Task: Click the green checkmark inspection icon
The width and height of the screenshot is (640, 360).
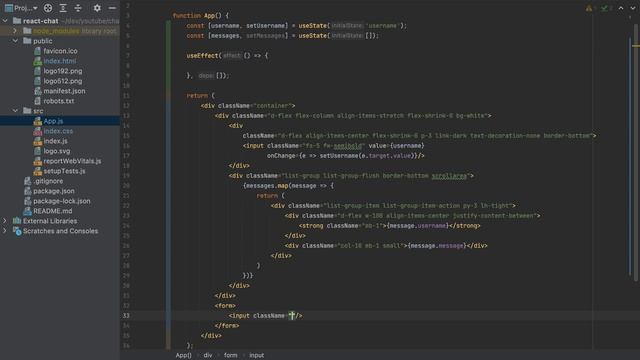Action: (604, 8)
